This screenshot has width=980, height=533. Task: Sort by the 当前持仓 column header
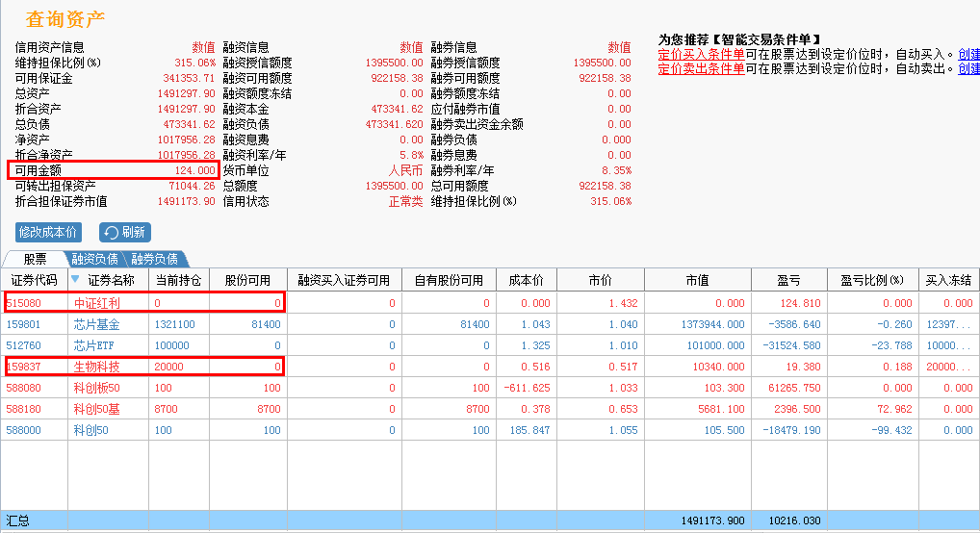click(179, 280)
